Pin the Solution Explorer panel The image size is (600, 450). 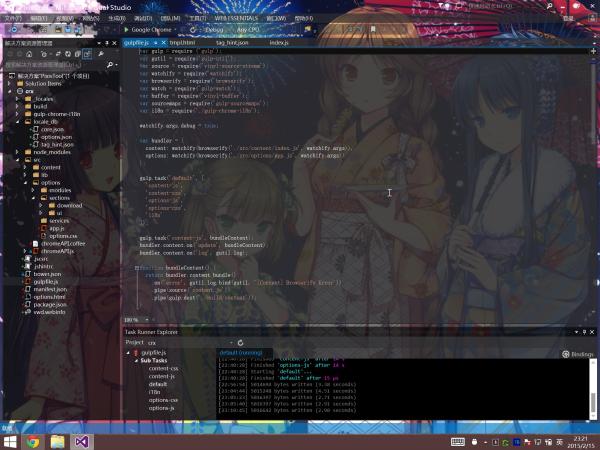tap(107, 43)
